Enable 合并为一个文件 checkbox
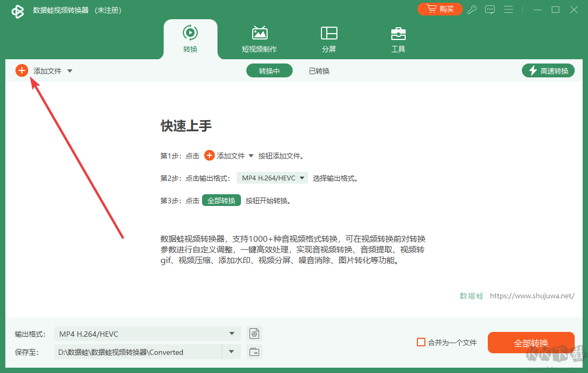Image resolution: width=588 pixels, height=373 pixels. pos(421,343)
